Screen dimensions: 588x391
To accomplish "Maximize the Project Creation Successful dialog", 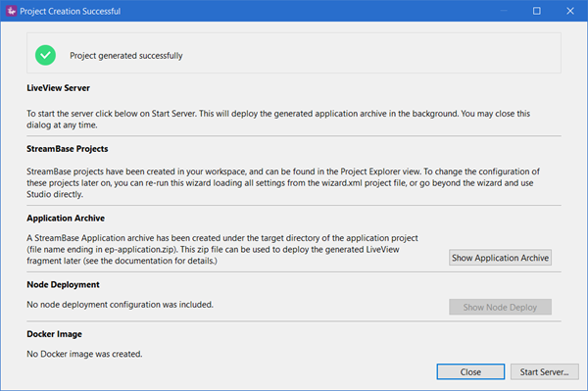I will pos(537,11).
